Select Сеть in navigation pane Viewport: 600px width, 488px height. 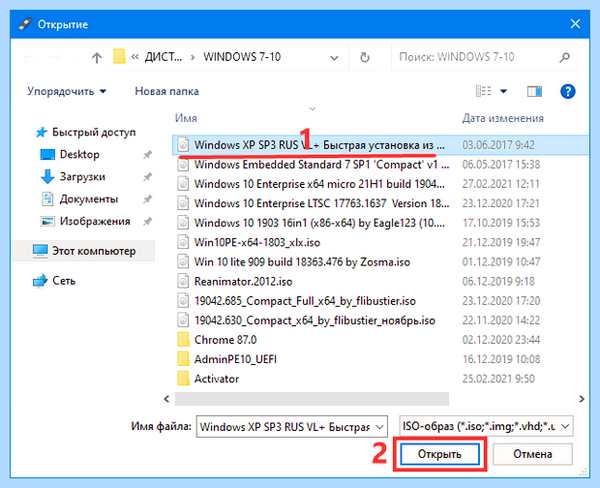point(64,281)
